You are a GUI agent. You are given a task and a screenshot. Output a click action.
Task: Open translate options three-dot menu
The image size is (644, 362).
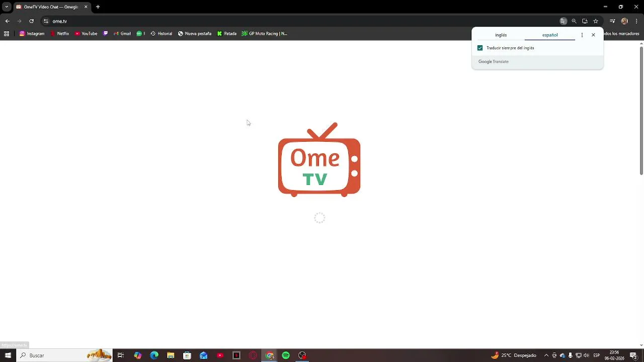(582, 35)
